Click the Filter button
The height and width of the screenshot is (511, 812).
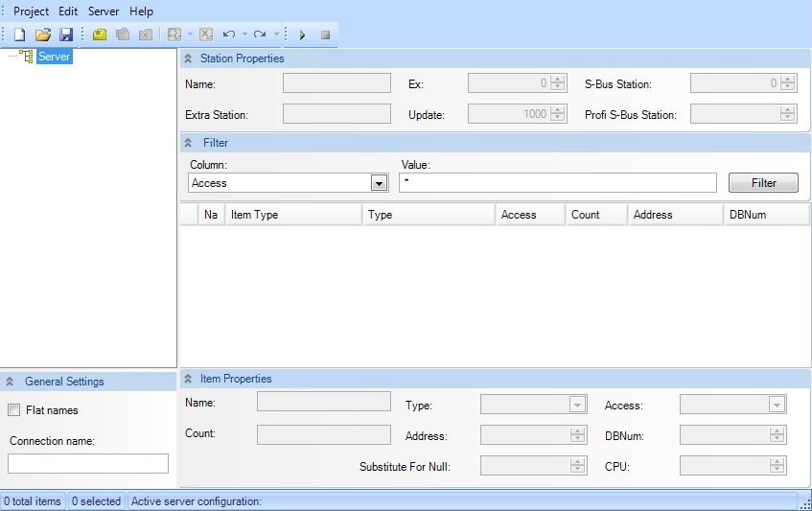point(763,183)
